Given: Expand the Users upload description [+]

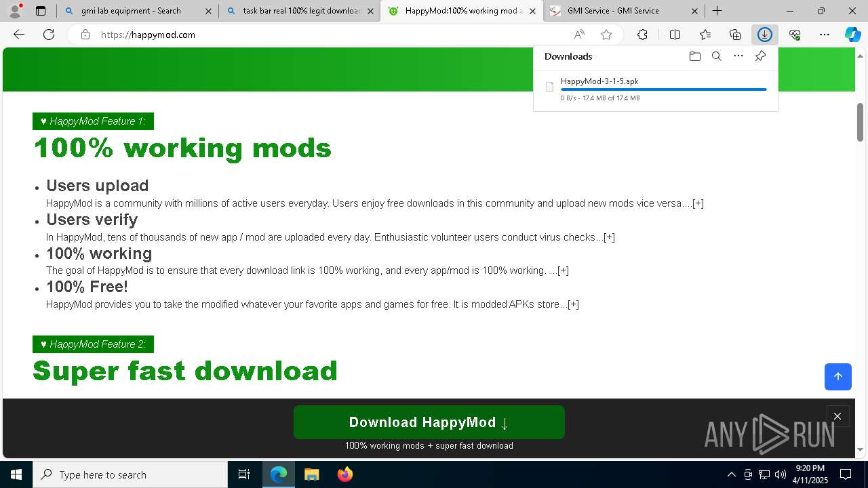Looking at the screenshot, I should click(x=698, y=203).
